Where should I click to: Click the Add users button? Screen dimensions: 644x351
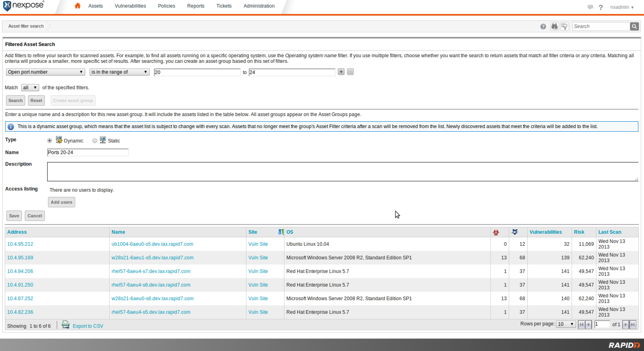[x=62, y=202]
